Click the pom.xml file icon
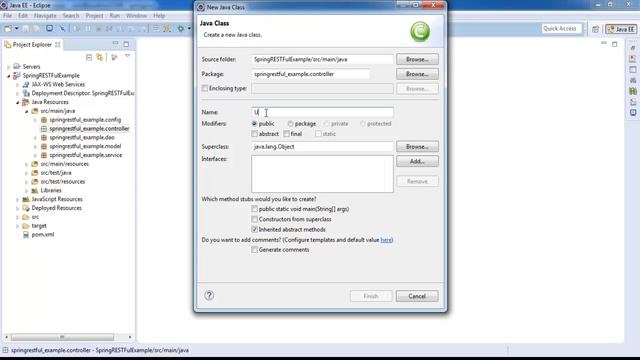This screenshot has width=640, height=360. (26, 235)
